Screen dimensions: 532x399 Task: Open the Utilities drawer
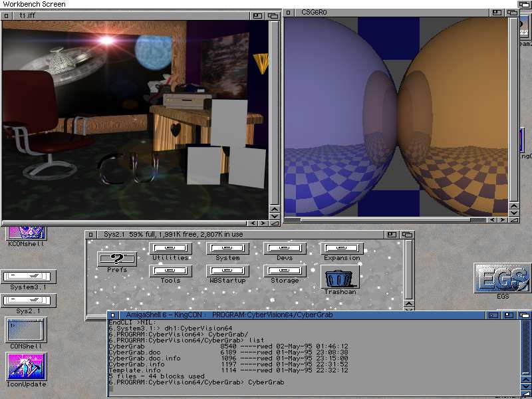coord(170,251)
